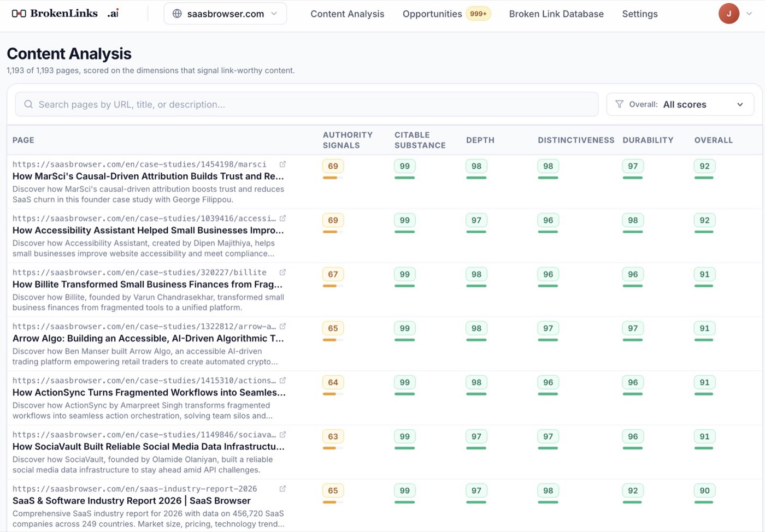Click the Industry Report description text

tap(148, 519)
